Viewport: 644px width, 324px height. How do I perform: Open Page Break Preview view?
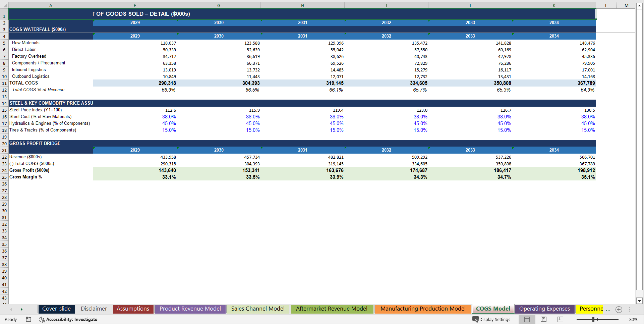560,319
